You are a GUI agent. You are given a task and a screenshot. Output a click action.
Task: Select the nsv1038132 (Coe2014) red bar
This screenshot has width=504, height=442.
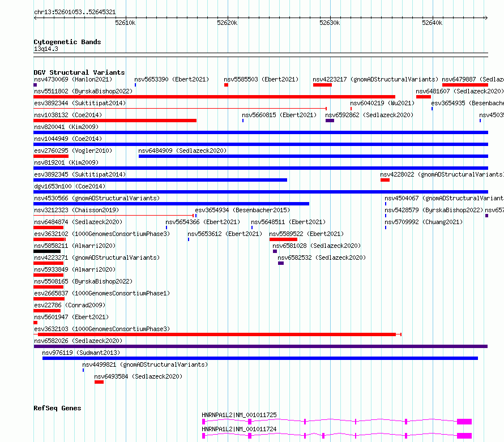point(115,121)
